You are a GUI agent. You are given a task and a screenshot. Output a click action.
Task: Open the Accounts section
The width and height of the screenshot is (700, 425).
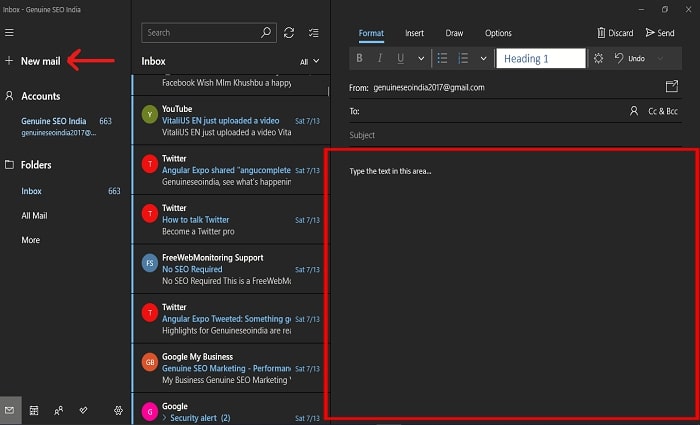coord(33,96)
